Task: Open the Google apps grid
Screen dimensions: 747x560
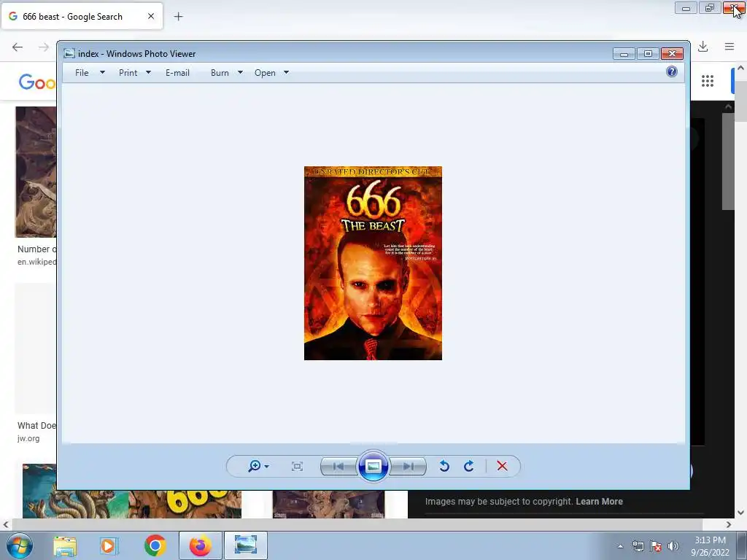Action: pyautogui.click(x=708, y=81)
